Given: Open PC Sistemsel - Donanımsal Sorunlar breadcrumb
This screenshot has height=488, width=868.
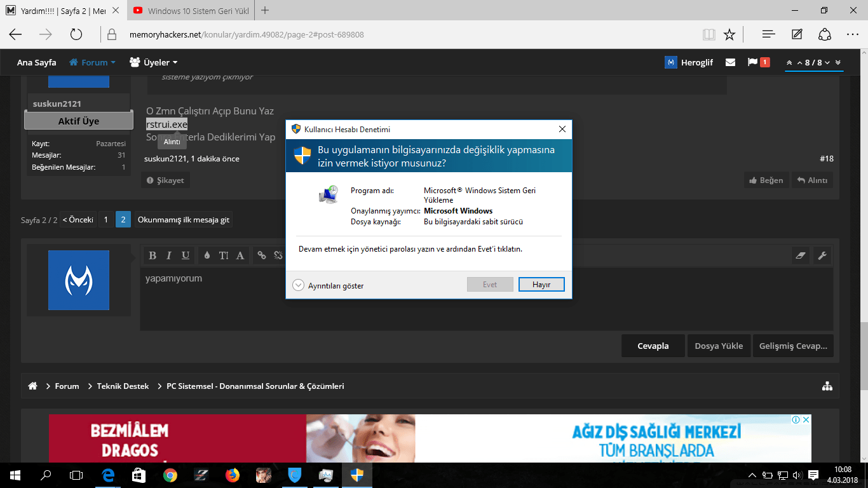Looking at the screenshot, I should click(x=255, y=386).
